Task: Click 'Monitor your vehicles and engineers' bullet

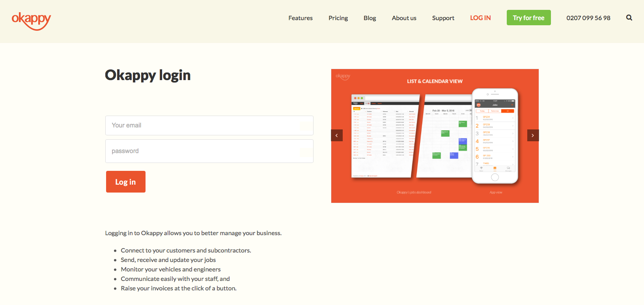Action: click(x=171, y=269)
